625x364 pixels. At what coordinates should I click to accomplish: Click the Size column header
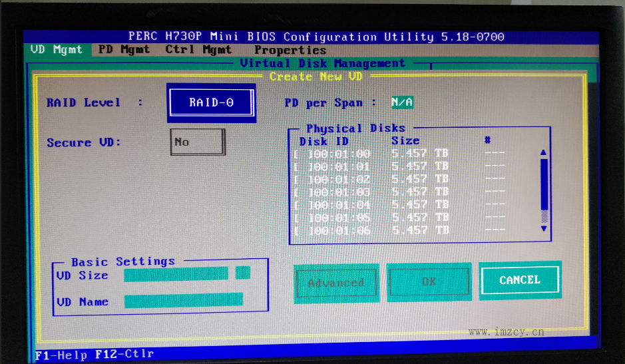pos(405,140)
